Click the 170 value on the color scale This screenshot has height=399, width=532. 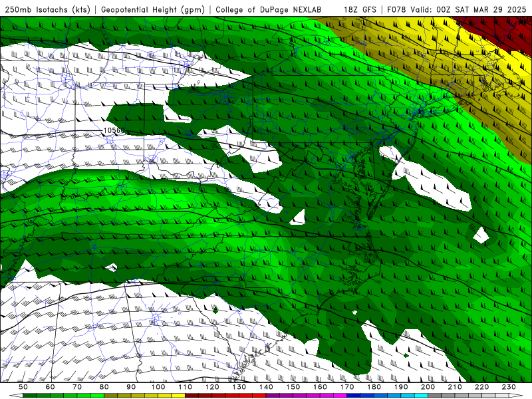coord(347,387)
